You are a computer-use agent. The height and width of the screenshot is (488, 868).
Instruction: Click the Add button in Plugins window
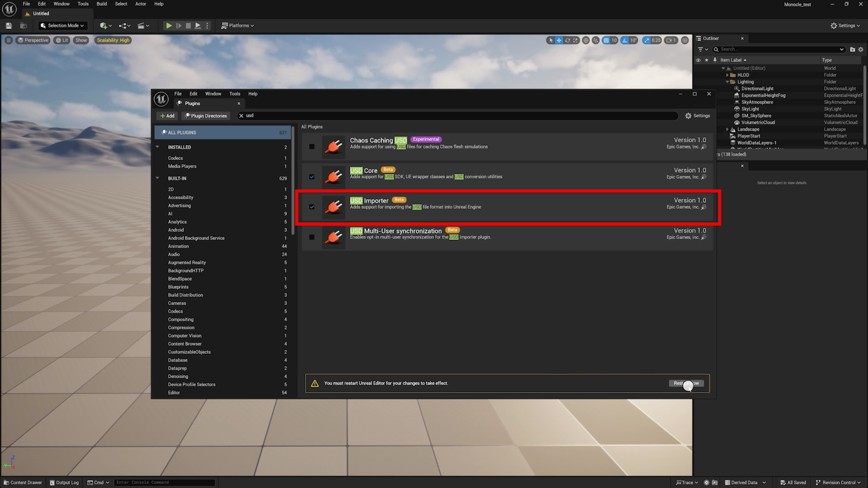pyautogui.click(x=167, y=116)
